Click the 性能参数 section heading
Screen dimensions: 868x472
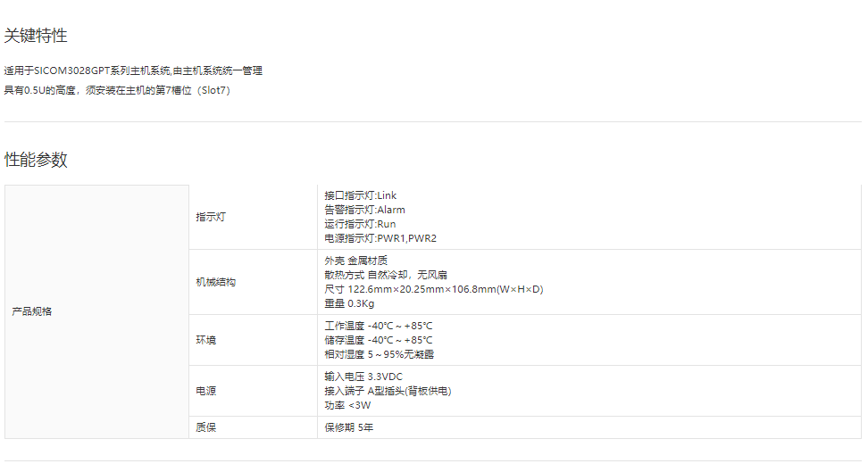(x=36, y=160)
